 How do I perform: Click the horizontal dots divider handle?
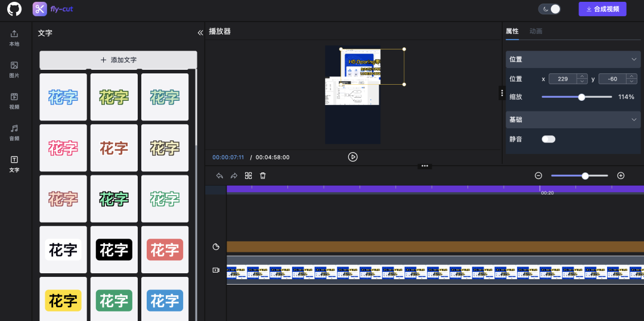(x=425, y=166)
